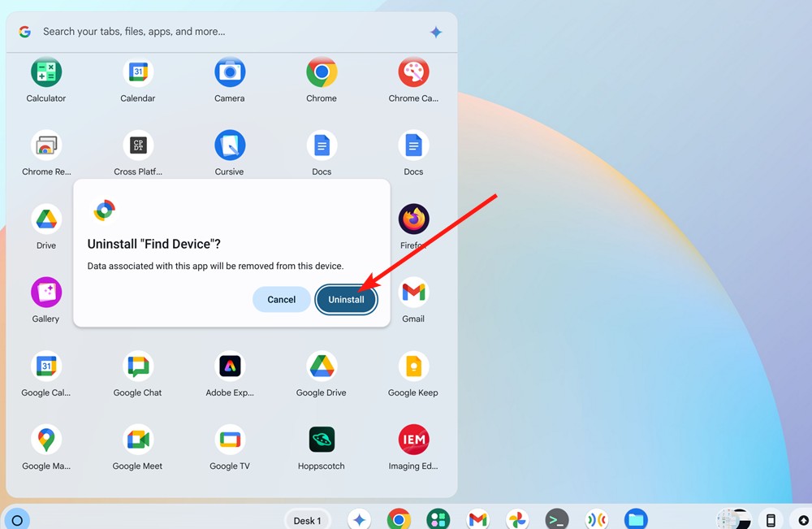The width and height of the screenshot is (812, 529).
Task: Open the Gallery app
Action: (45, 293)
